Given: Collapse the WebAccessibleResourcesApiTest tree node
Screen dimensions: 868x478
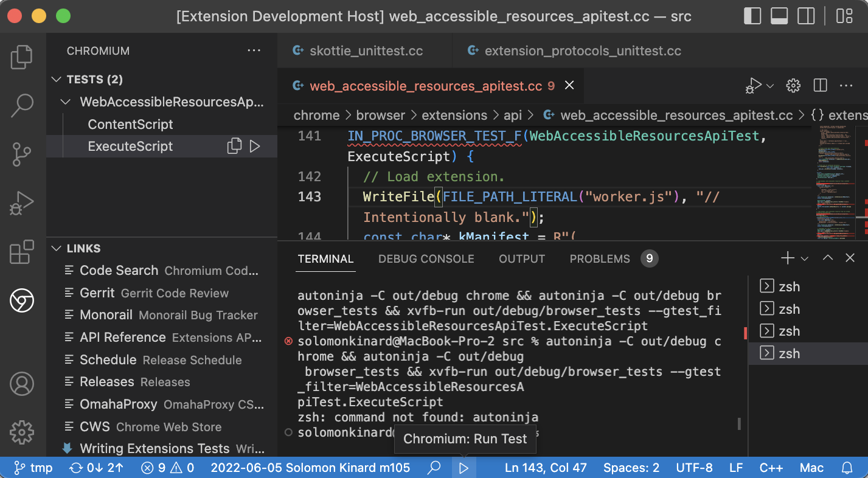Looking at the screenshot, I should (x=66, y=102).
